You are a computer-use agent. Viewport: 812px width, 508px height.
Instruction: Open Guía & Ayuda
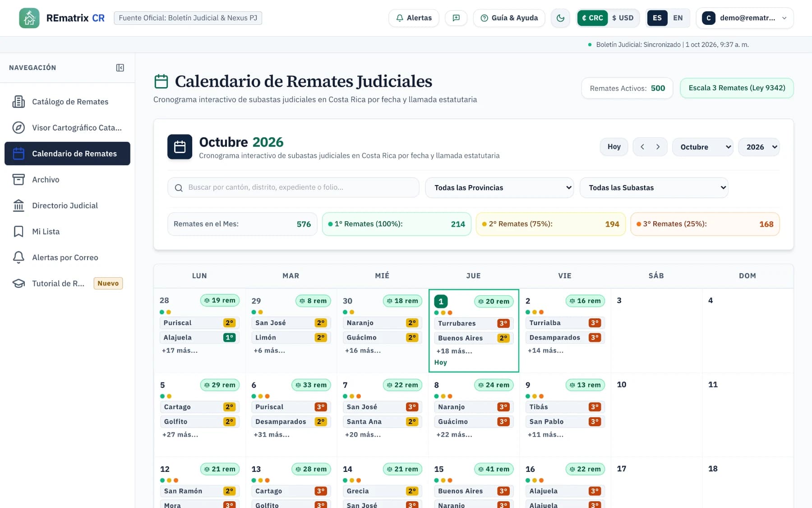[509, 18]
